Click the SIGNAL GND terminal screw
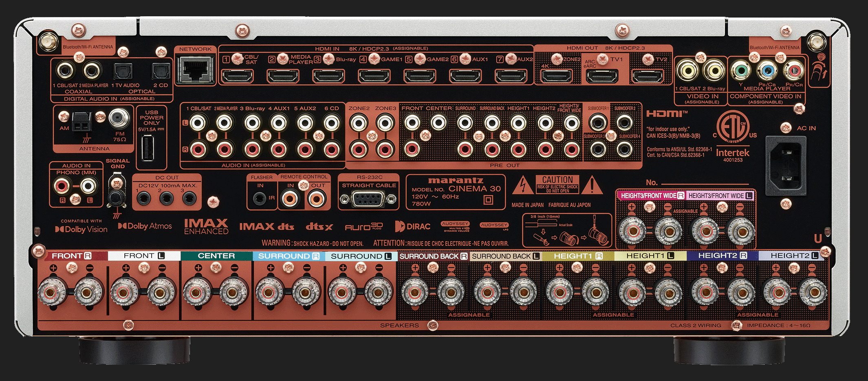868x381 pixels. pyautogui.click(x=117, y=197)
